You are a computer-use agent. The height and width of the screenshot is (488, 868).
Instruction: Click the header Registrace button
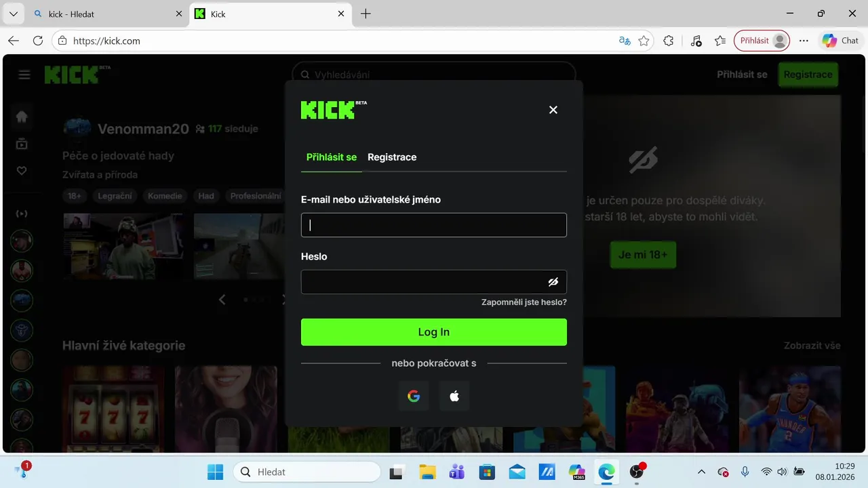[x=808, y=75]
